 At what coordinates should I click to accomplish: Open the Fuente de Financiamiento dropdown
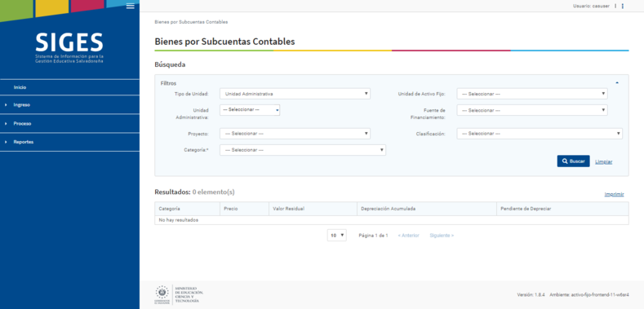coord(532,110)
